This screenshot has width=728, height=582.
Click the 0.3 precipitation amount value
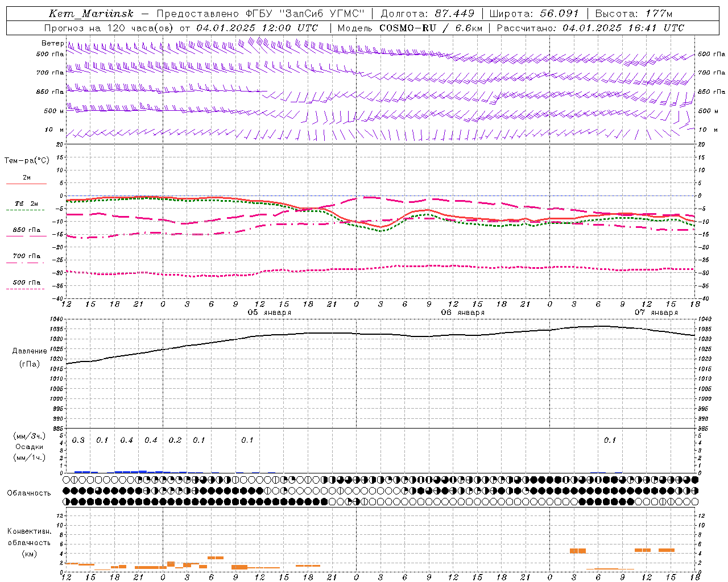click(x=78, y=440)
